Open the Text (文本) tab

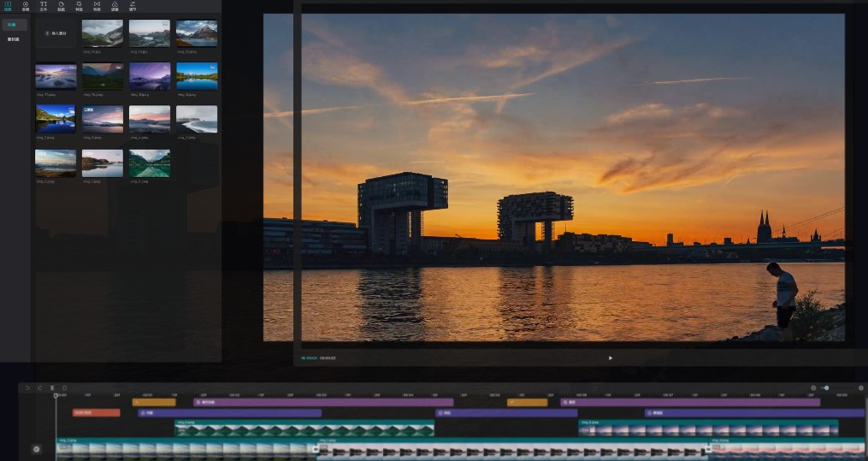pos(44,6)
